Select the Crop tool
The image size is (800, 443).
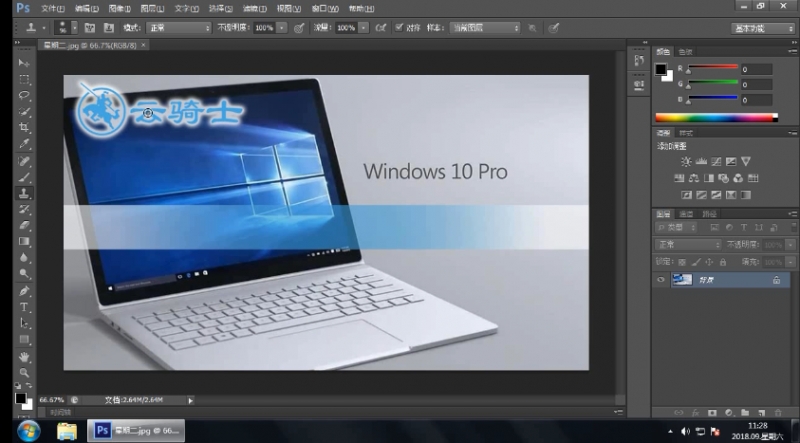(24, 127)
